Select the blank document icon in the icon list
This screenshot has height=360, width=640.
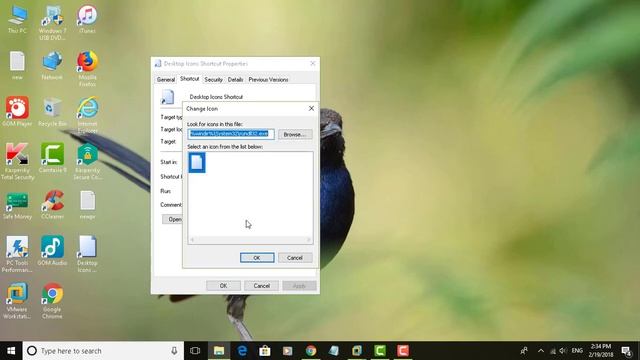pyautogui.click(x=197, y=162)
